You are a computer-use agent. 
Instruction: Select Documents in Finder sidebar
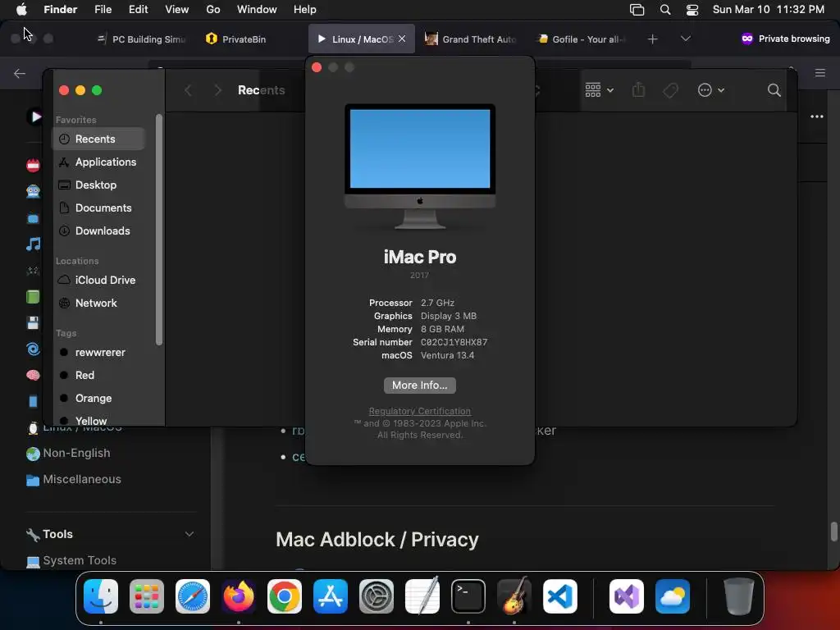(x=98, y=208)
